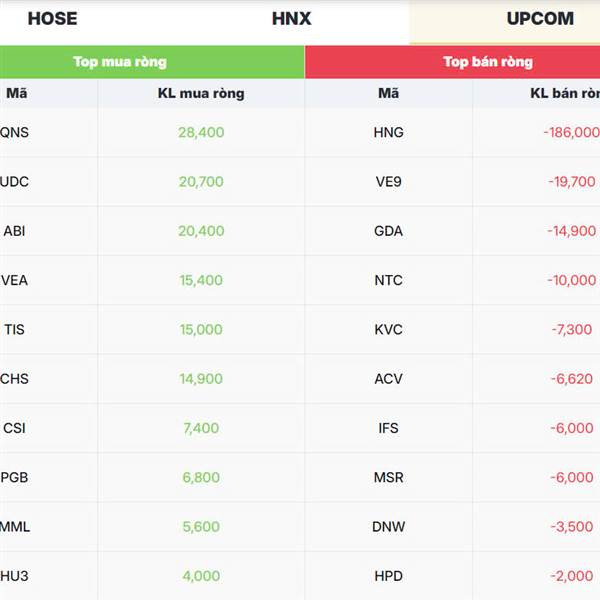Open the QNS stock code
Screen dimensions: 600x600
pyautogui.click(x=14, y=132)
